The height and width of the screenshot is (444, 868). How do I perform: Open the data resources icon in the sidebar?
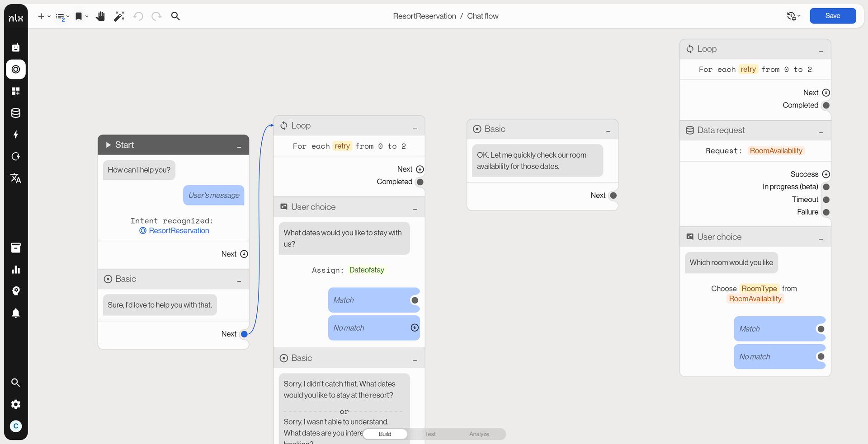pyautogui.click(x=15, y=113)
